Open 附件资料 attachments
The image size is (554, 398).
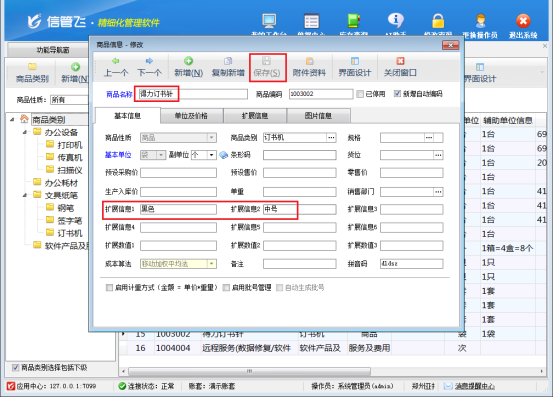click(x=309, y=67)
